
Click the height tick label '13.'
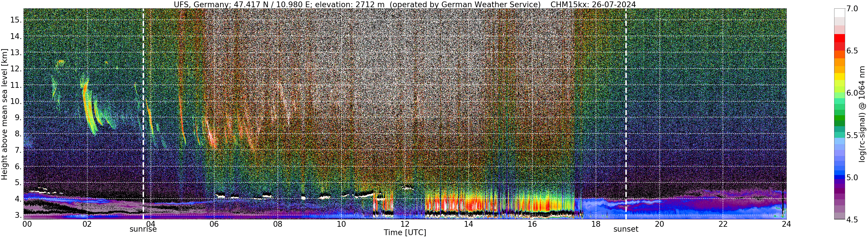[16, 53]
